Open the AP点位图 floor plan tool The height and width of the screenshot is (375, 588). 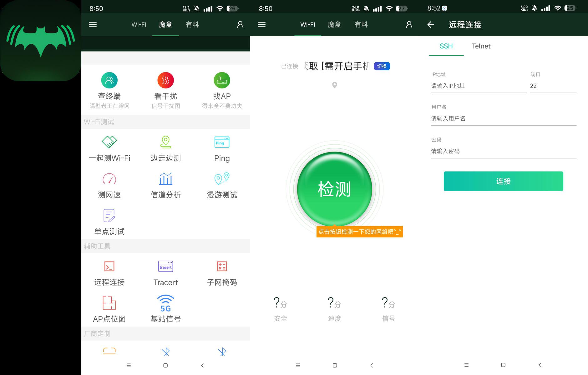pos(109,303)
